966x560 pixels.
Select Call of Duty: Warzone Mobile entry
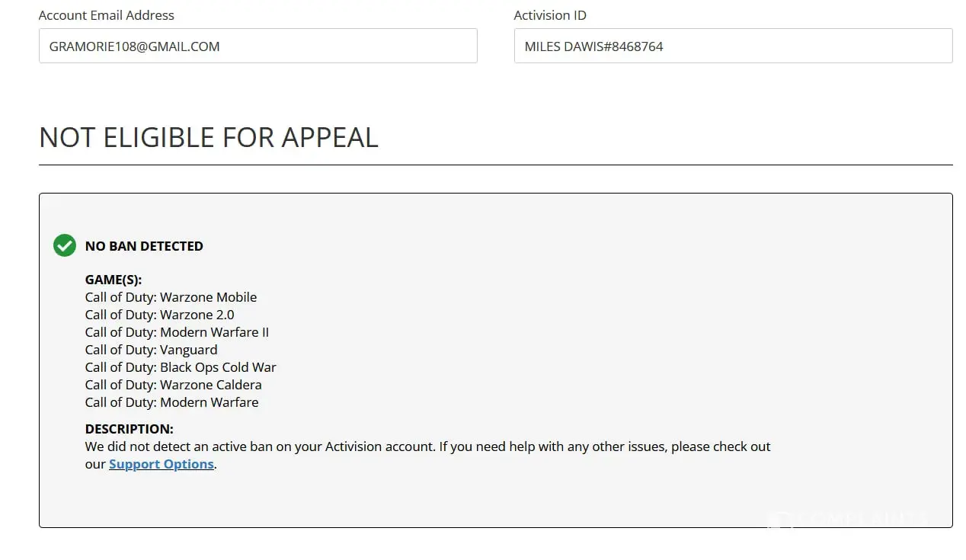coord(171,297)
